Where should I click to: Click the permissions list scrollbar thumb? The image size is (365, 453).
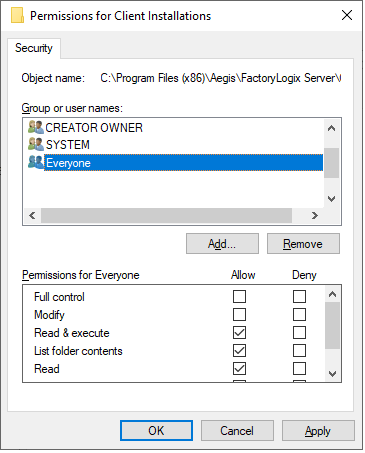(332, 325)
